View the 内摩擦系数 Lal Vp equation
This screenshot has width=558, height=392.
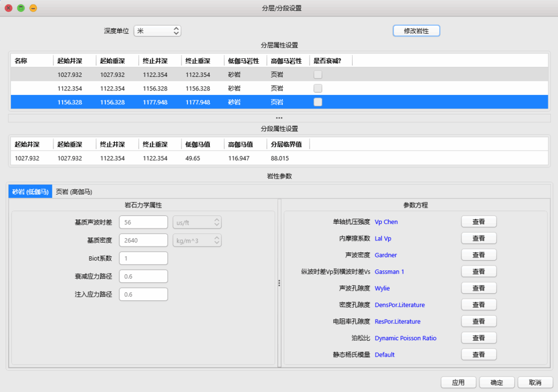pos(478,238)
